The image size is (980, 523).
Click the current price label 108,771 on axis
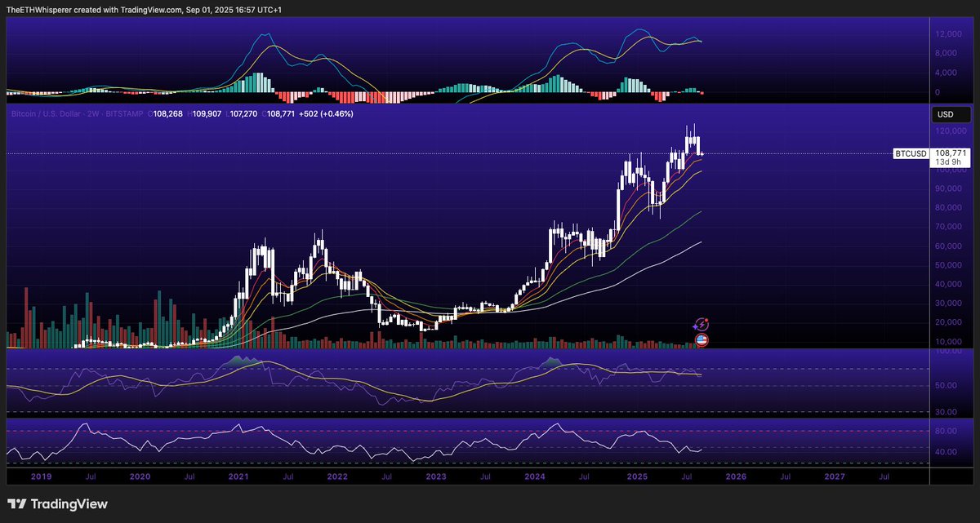tap(951, 153)
